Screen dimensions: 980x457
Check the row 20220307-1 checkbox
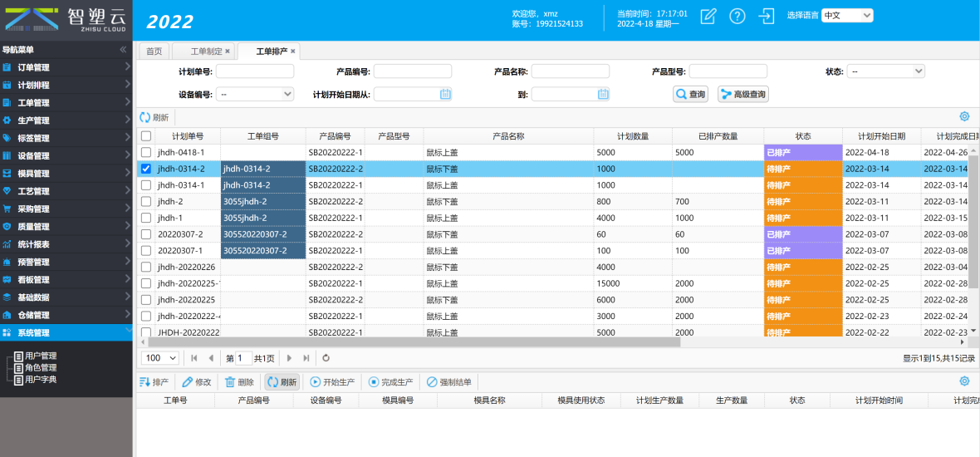click(145, 251)
